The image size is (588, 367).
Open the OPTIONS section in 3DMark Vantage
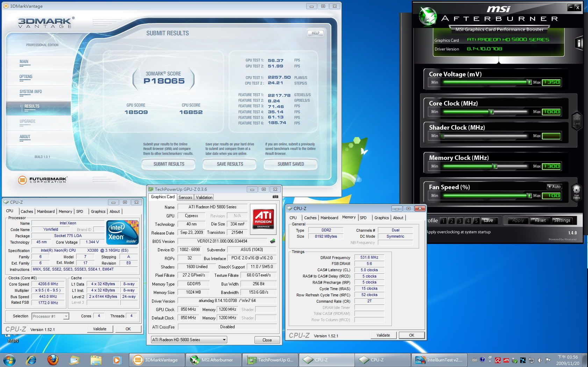coord(26,77)
